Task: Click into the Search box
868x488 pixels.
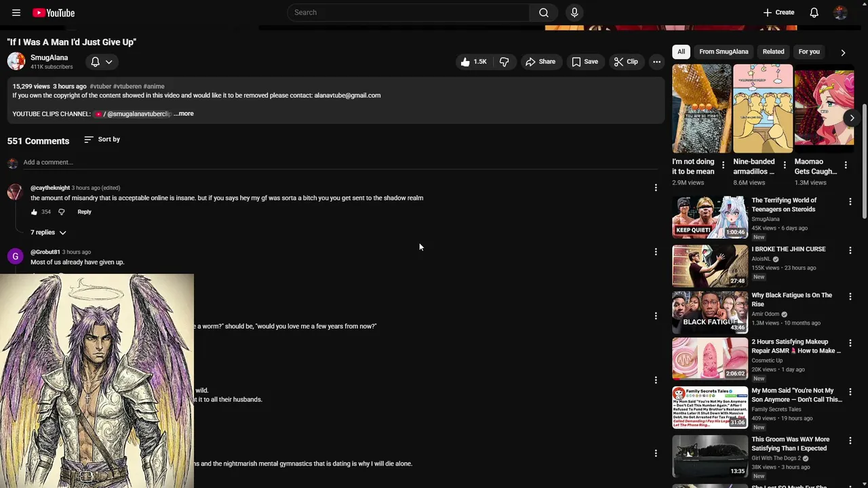Action: pyautogui.click(x=408, y=12)
